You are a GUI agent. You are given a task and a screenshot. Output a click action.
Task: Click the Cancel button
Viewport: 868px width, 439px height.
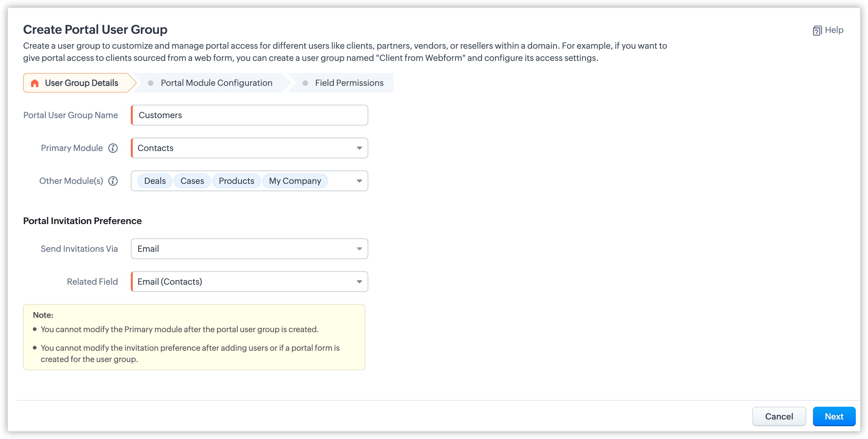[x=779, y=416]
